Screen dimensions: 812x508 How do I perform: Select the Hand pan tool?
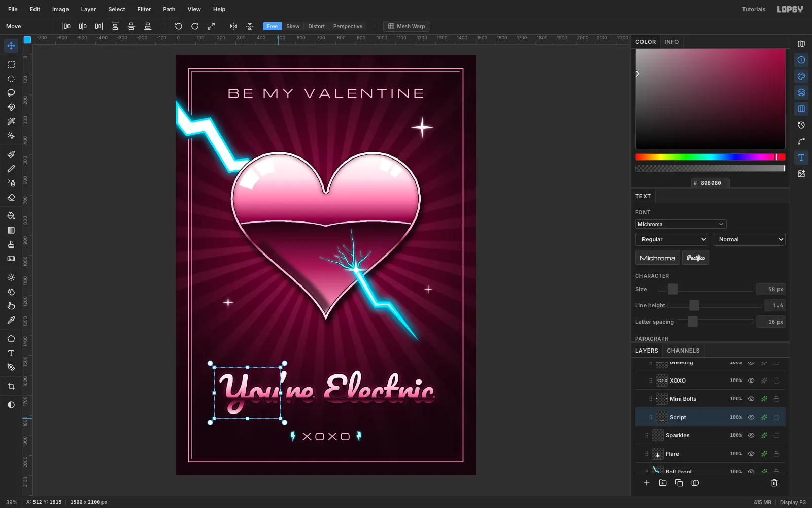[x=11, y=306]
